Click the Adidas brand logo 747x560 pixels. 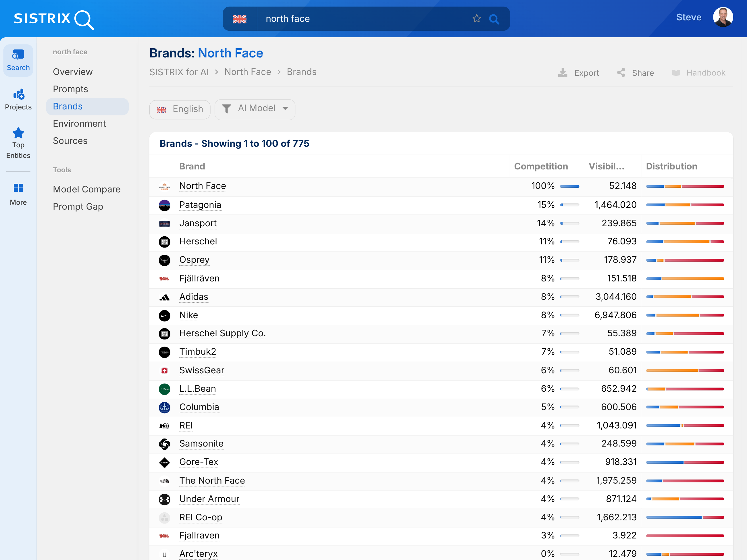pos(164,297)
